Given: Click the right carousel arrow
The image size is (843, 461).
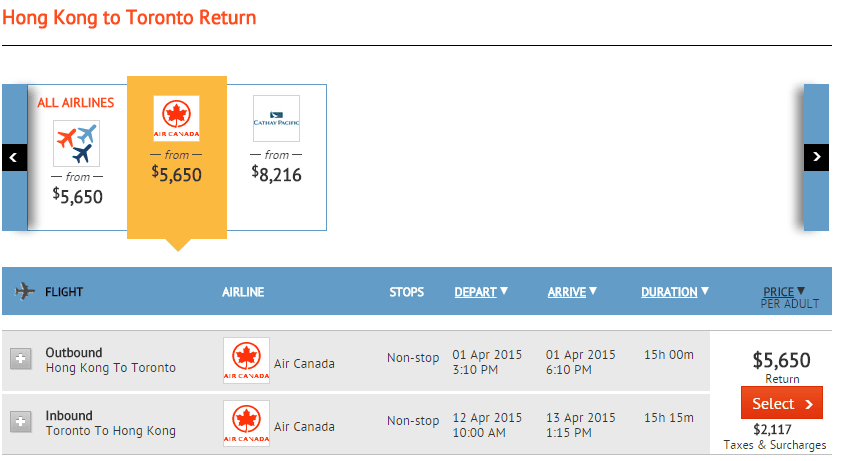Looking at the screenshot, I should pos(816,157).
